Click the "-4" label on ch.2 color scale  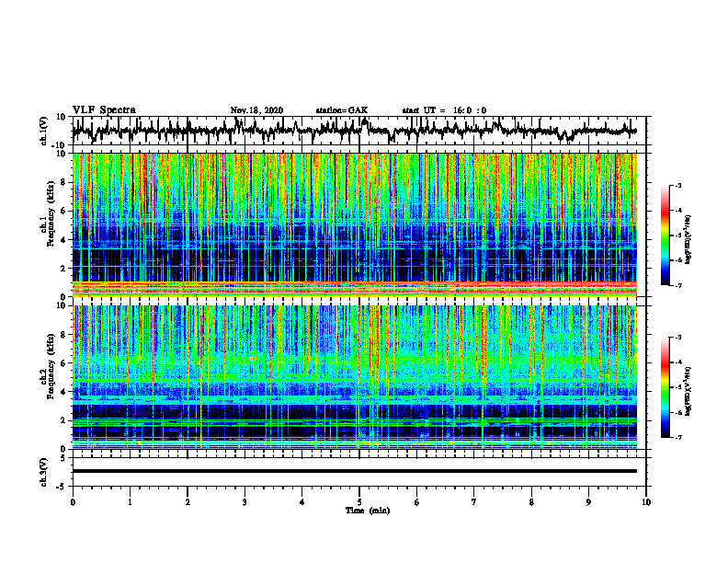pos(678,362)
